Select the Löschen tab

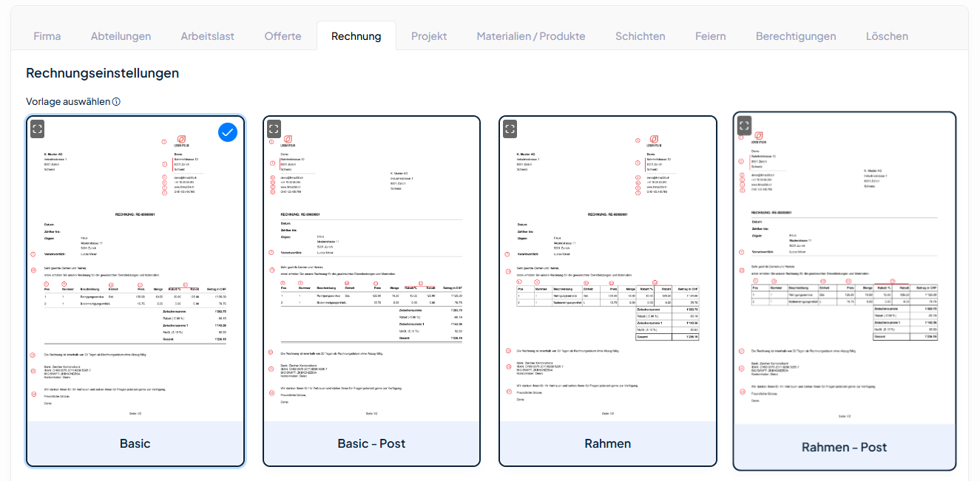point(887,36)
